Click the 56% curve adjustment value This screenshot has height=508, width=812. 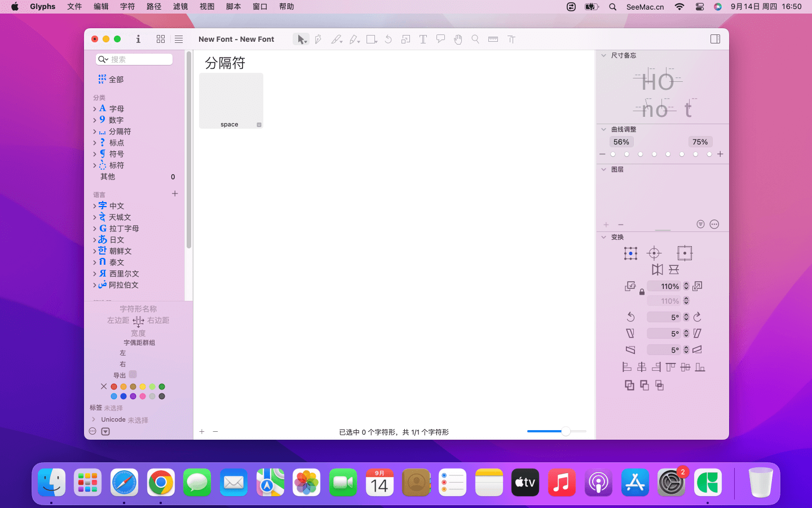pos(621,142)
